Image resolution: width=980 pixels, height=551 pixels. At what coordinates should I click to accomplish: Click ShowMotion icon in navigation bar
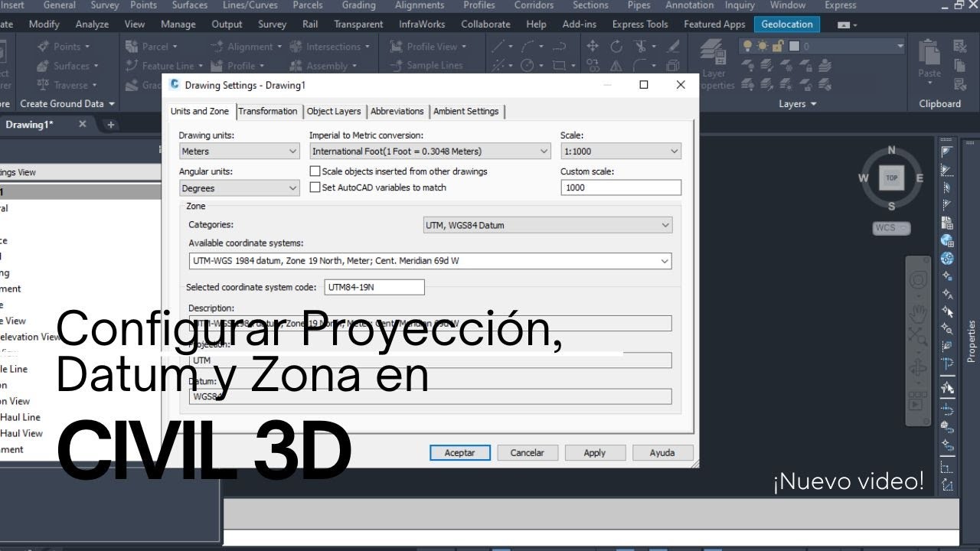coord(916,400)
